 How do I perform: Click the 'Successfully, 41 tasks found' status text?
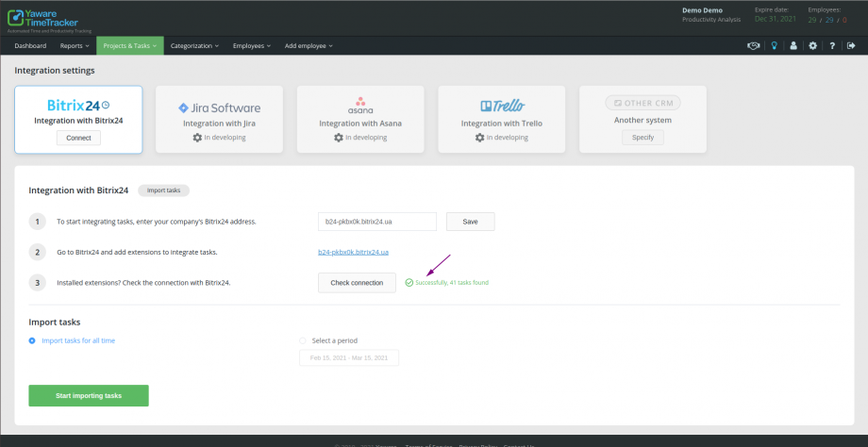[452, 283]
